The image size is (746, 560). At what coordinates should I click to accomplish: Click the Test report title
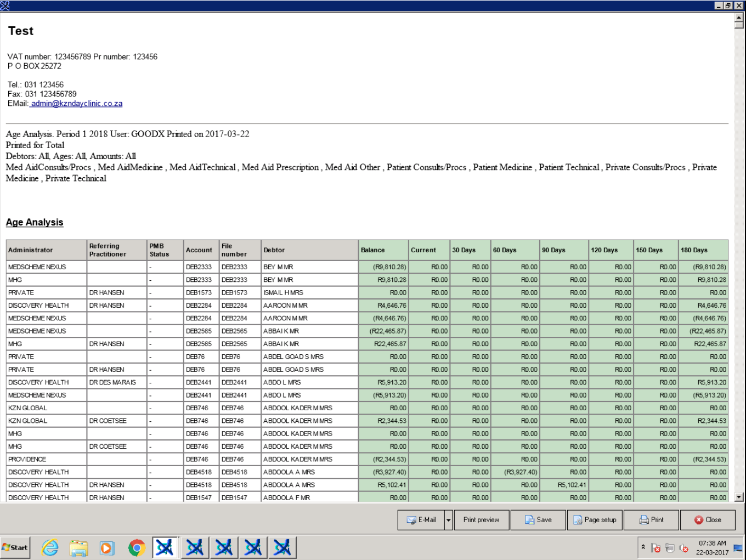pos(21,31)
